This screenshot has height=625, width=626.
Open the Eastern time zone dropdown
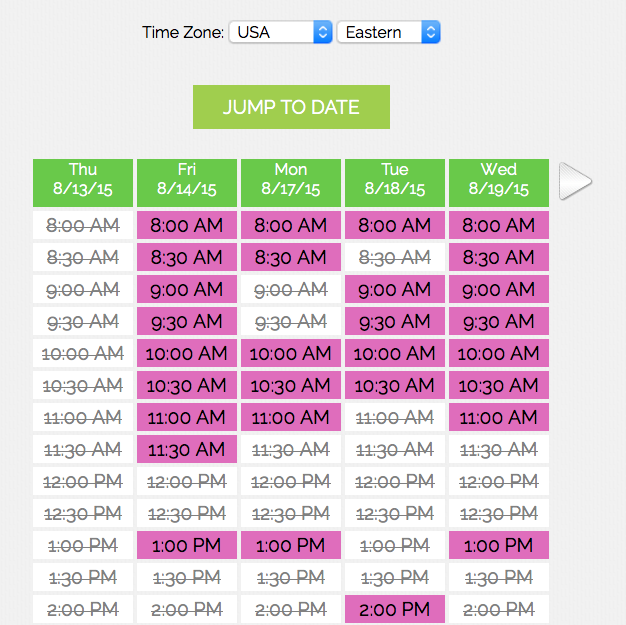click(x=388, y=32)
